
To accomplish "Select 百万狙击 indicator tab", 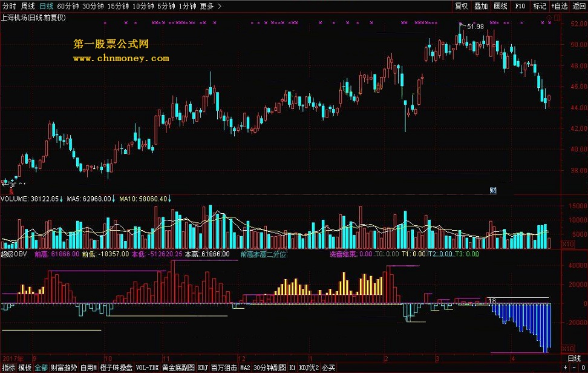I will pos(224,368).
